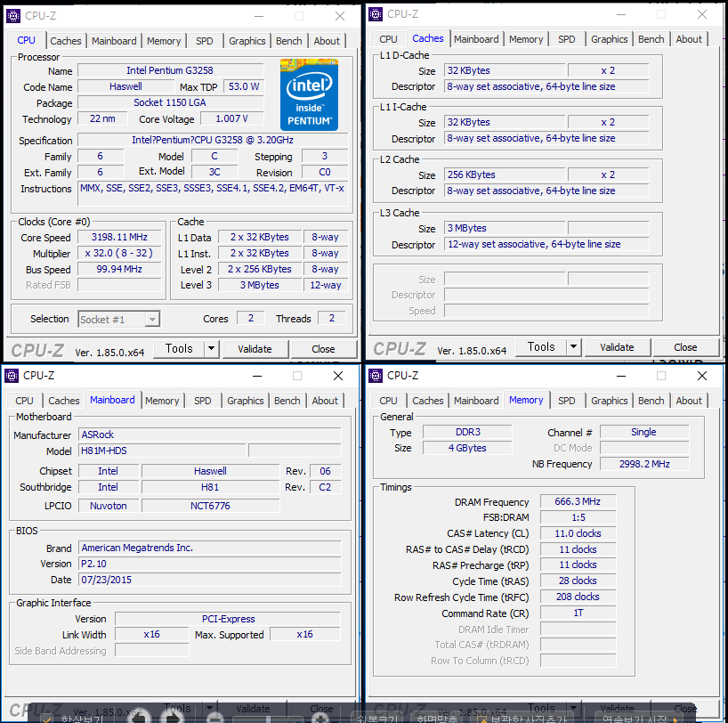Switch to Memory tab in Caches window

526,39
